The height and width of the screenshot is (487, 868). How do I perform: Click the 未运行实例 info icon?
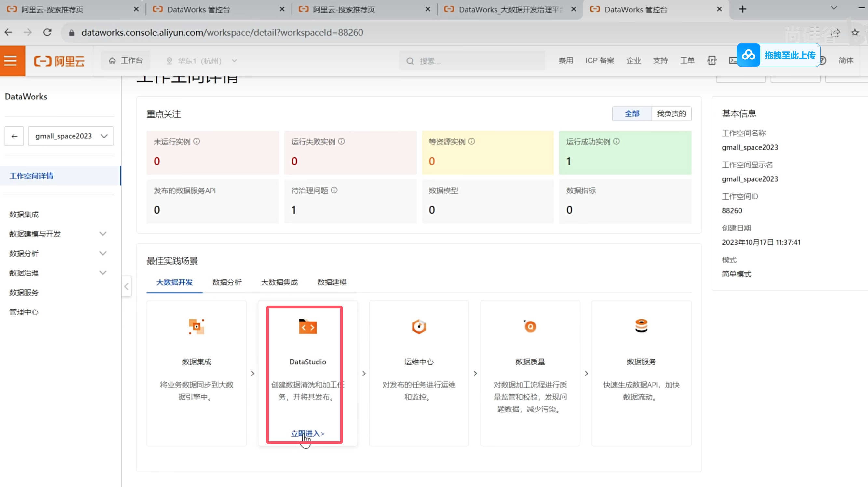click(x=197, y=141)
